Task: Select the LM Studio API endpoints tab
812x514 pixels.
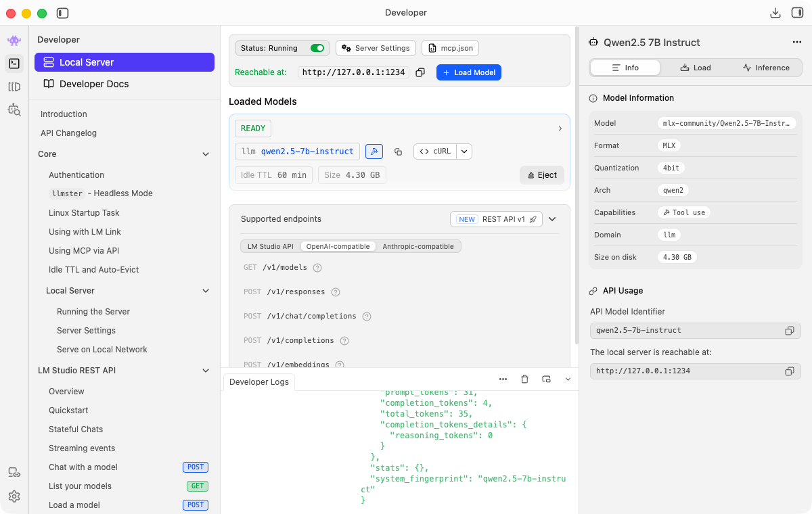Action: (x=271, y=246)
